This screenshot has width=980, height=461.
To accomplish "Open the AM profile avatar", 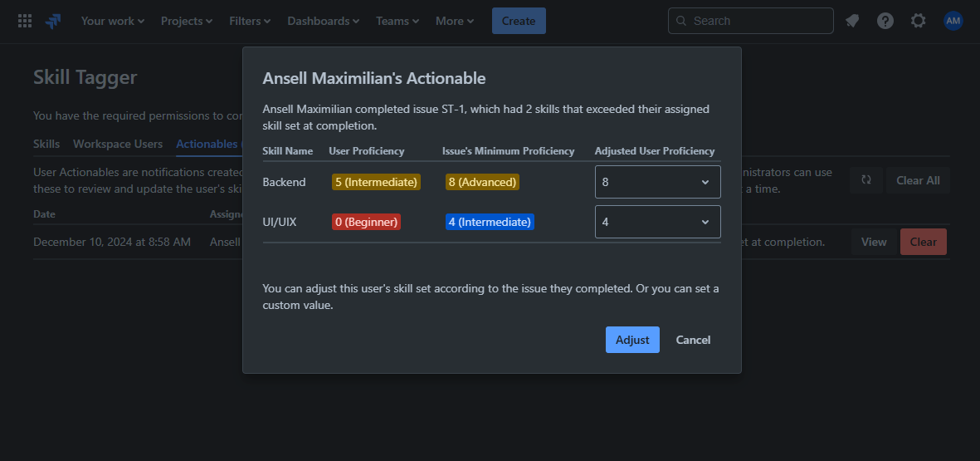I will pos(953,21).
